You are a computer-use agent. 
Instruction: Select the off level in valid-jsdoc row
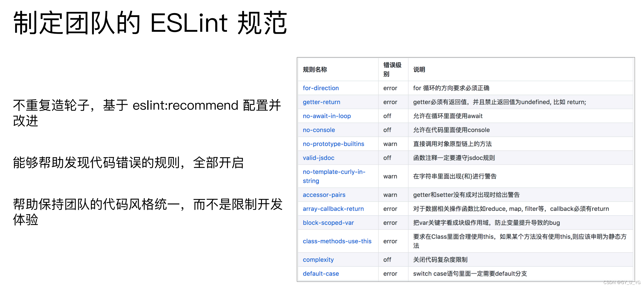pyautogui.click(x=387, y=158)
